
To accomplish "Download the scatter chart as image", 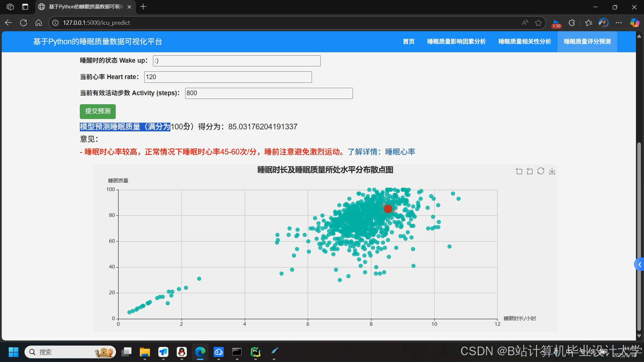I will coord(552,171).
